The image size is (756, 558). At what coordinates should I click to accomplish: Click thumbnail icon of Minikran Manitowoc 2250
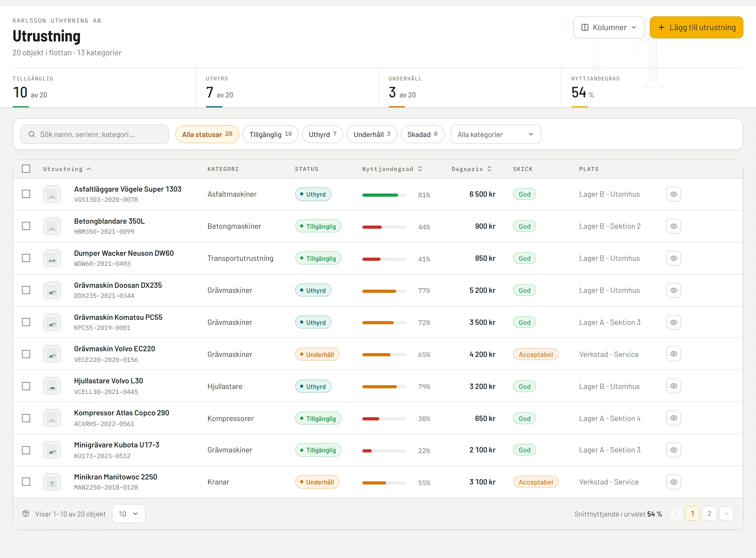click(52, 482)
